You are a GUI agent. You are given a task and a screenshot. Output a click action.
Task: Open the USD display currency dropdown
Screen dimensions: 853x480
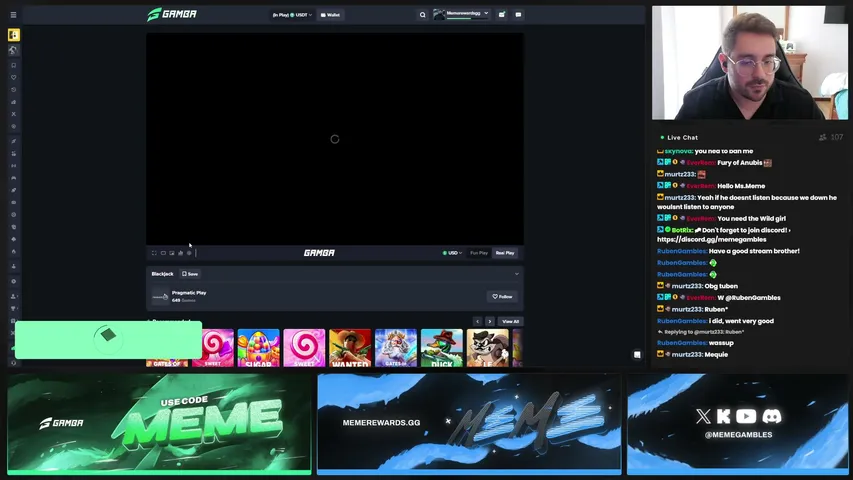[x=452, y=253]
